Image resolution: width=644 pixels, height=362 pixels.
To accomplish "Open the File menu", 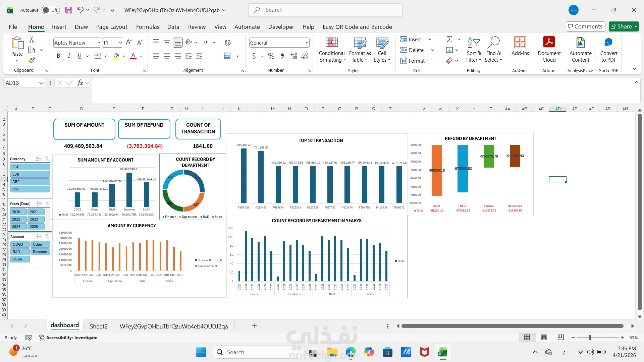I will coord(13,27).
